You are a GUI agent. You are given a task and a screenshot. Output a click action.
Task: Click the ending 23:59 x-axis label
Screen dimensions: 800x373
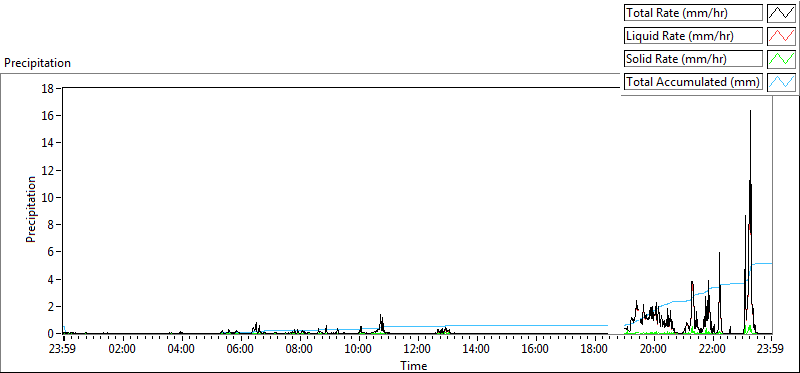771,350
